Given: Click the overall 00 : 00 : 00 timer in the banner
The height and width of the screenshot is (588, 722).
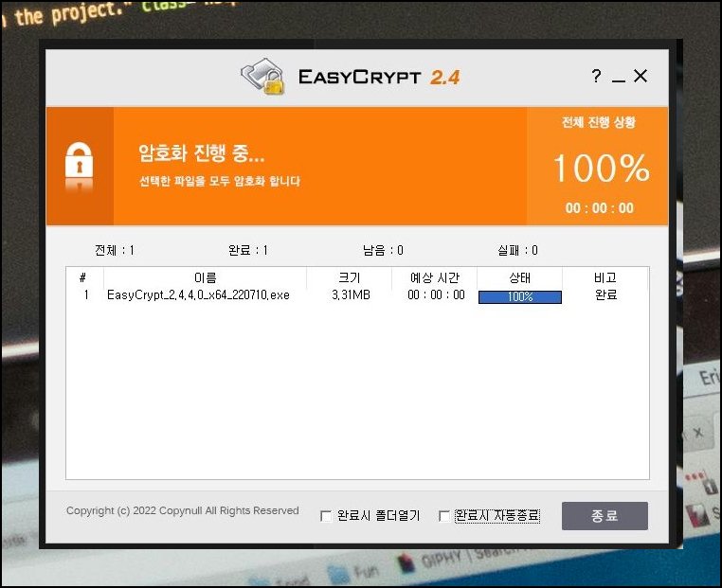Looking at the screenshot, I should (x=600, y=208).
